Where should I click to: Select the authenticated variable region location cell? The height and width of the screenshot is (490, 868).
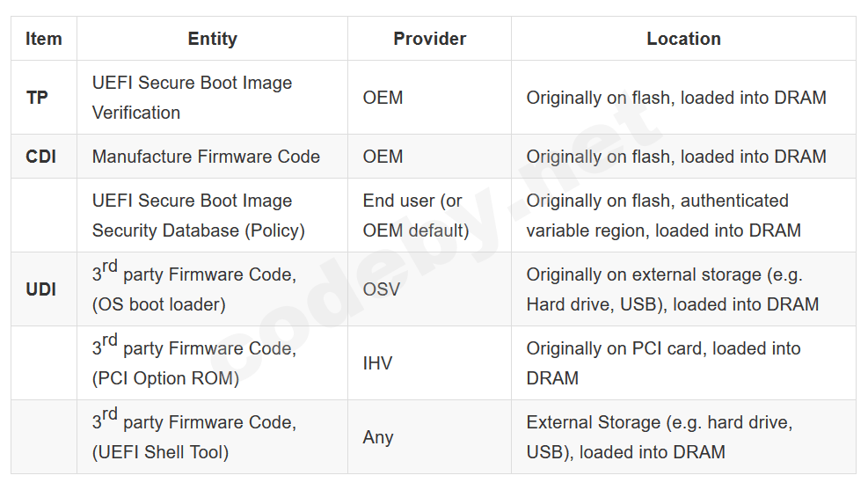(x=664, y=216)
